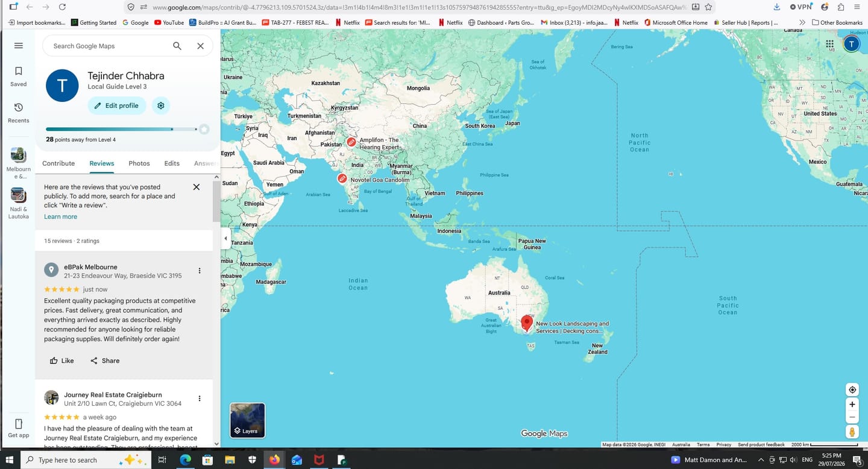Open the Google apps grid
The height and width of the screenshot is (469, 868).
[x=829, y=44]
